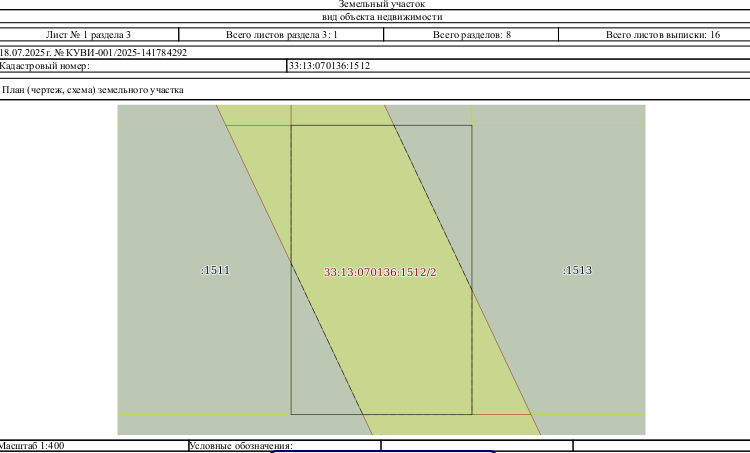Click the 'Кадастровый номер:' label
The image size is (750, 453).
(x=44, y=66)
